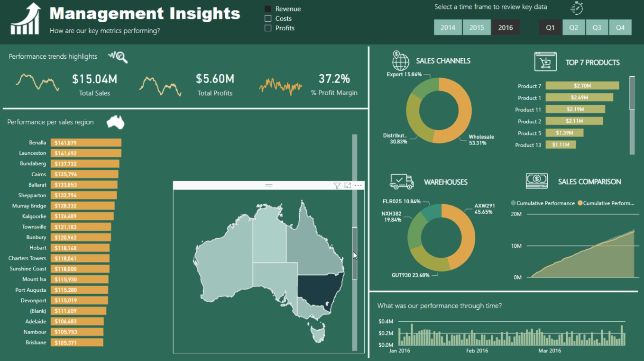Image resolution: width=644 pixels, height=361 pixels.
Task: Click the Hobart $118,148 bar
Action: [x=80, y=248]
